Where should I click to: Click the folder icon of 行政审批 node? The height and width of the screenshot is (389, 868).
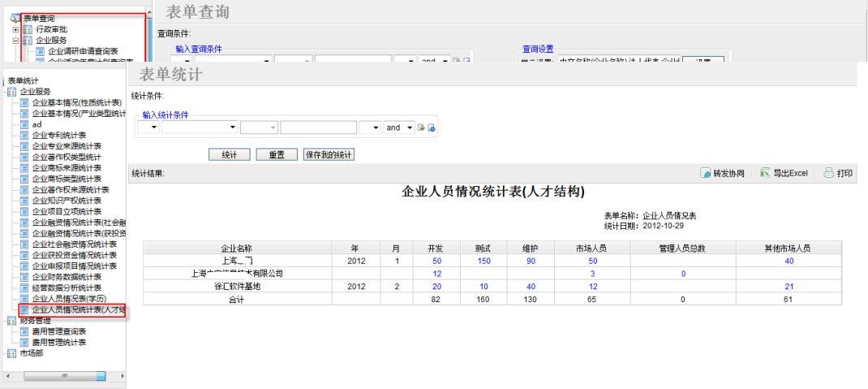28,29
